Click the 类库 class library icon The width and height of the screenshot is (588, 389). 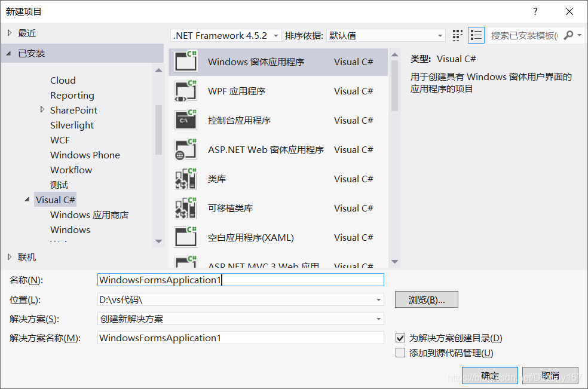[186, 179]
